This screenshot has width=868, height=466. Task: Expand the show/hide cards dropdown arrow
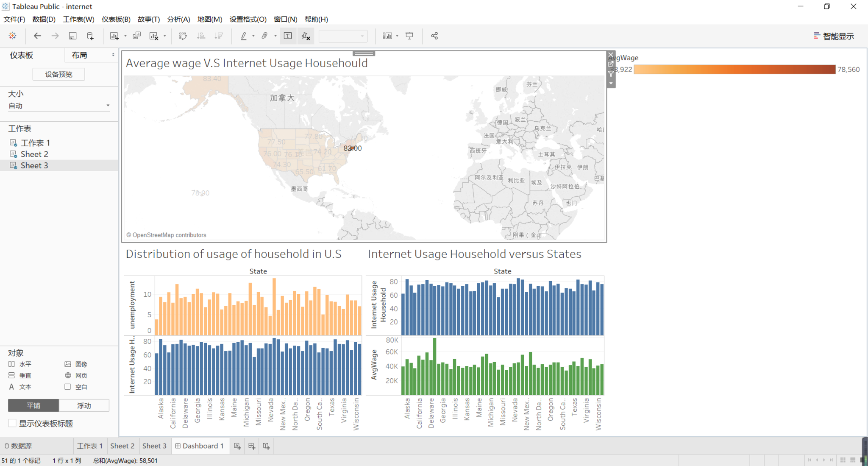click(397, 36)
